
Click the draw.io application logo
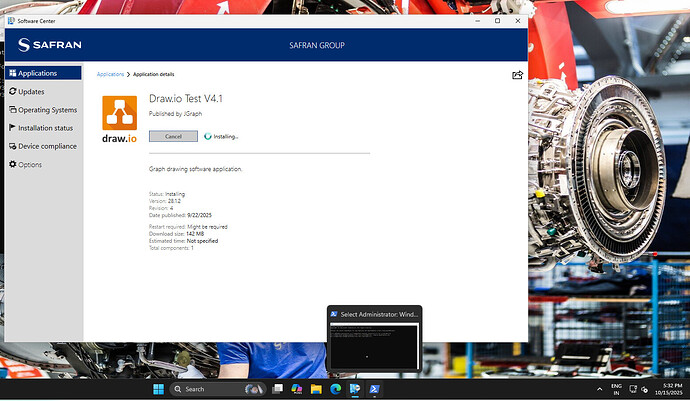120,119
